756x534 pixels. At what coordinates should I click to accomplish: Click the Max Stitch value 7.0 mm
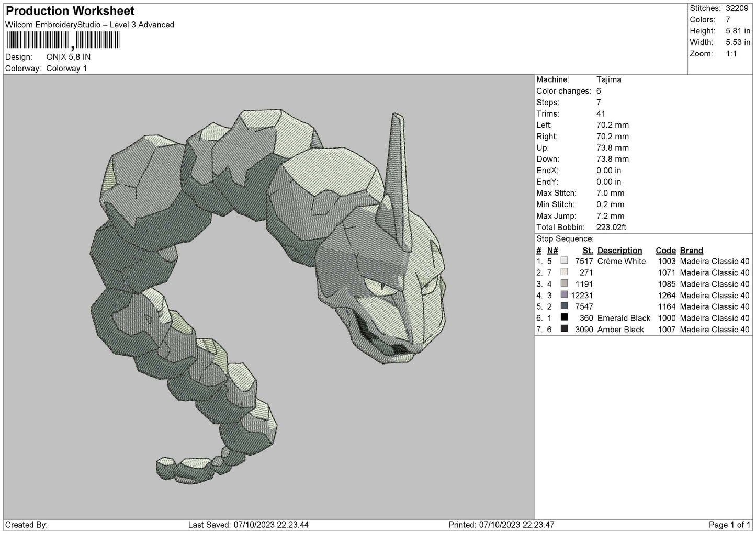[x=611, y=194]
